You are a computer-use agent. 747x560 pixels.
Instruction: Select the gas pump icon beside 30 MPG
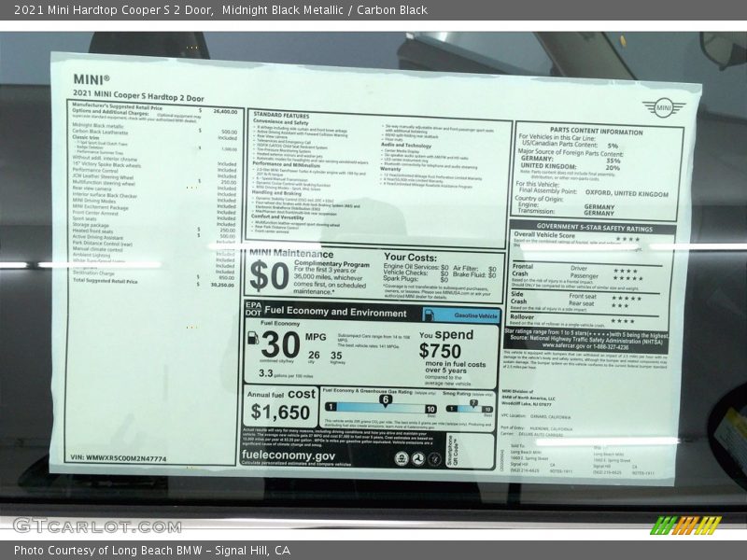click(252, 340)
